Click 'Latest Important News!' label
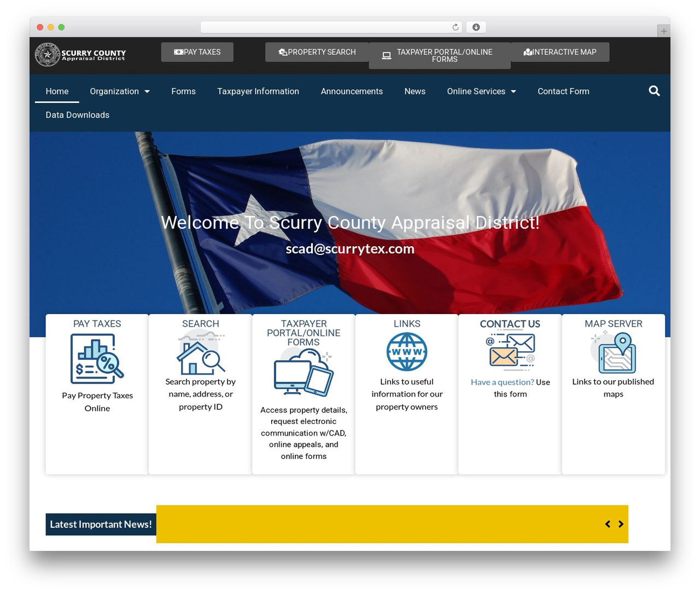Image resolution: width=700 pixels, height=593 pixels. coord(101,524)
